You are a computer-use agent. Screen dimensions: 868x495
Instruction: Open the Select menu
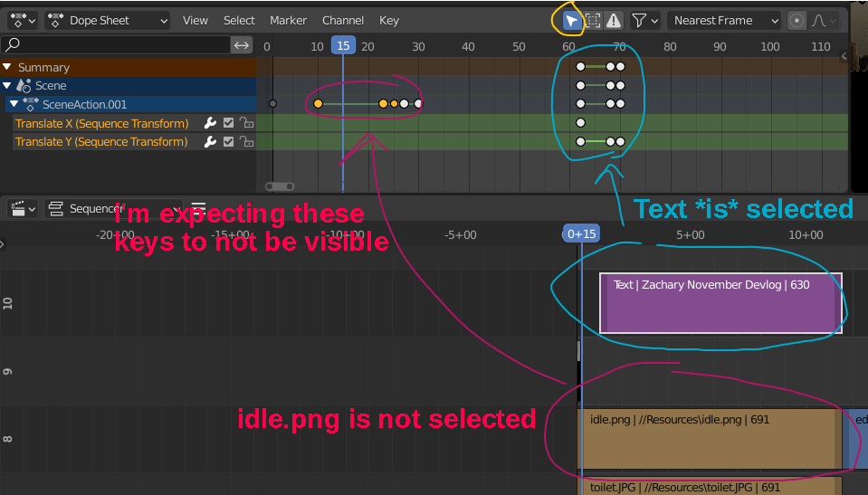pyautogui.click(x=239, y=21)
